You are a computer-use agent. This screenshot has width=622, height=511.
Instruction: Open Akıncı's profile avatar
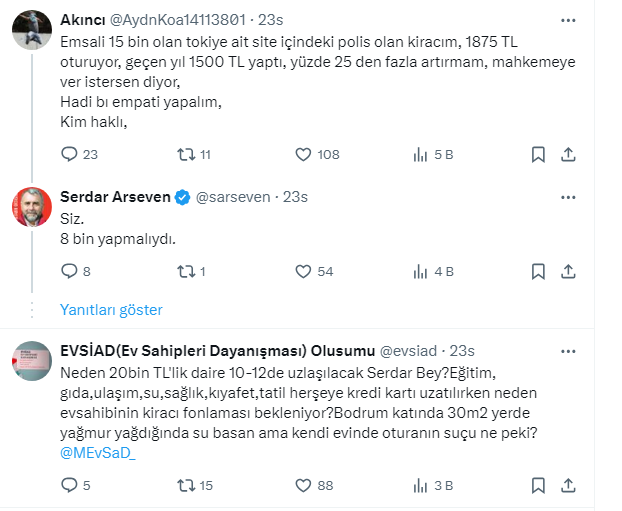point(31,30)
